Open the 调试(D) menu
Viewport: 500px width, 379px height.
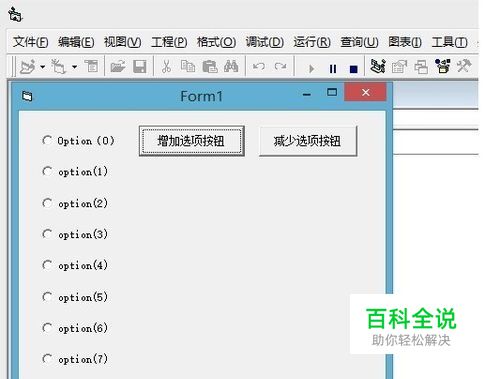pyautogui.click(x=265, y=42)
